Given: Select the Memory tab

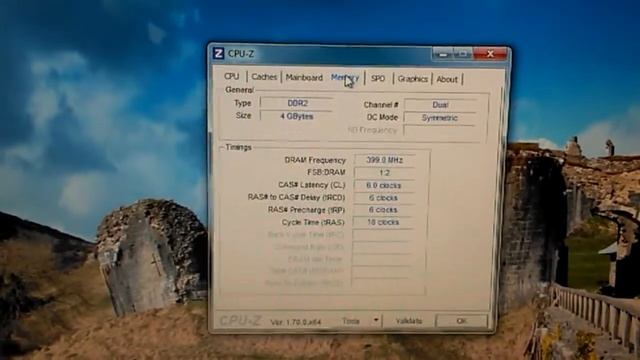Looking at the screenshot, I should click(345, 78).
